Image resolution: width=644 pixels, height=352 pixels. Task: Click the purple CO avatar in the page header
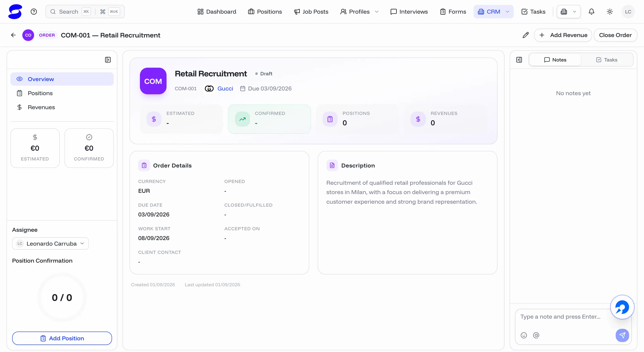28,35
